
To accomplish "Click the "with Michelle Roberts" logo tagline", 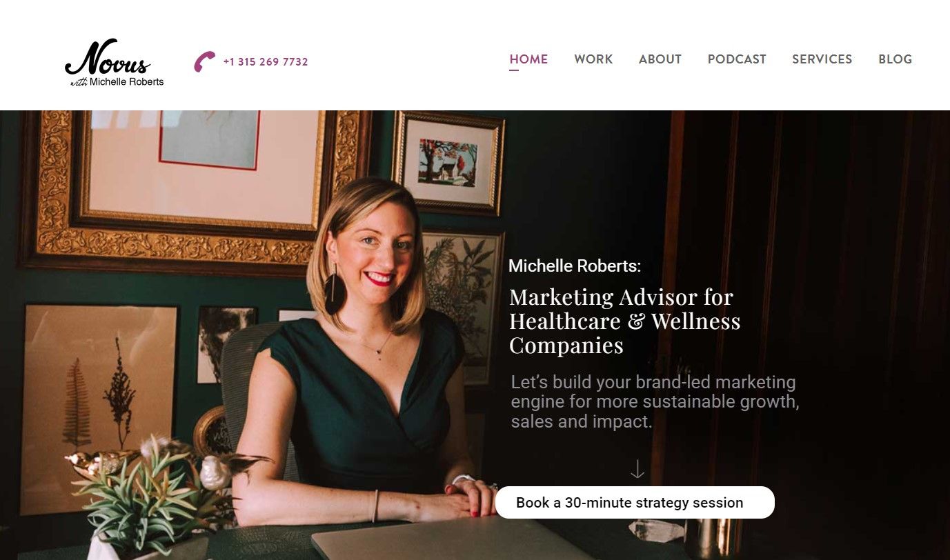I will 117,82.
